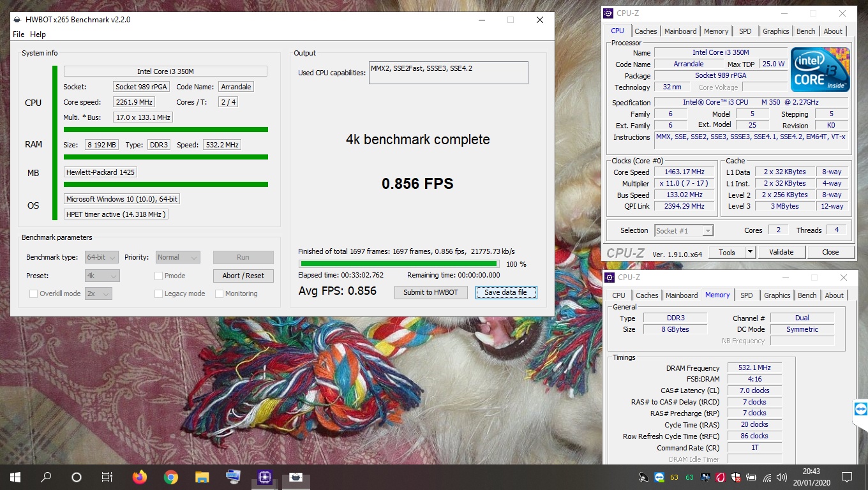Click the Intel Core i3 350M name field in HWBOT

(x=165, y=71)
